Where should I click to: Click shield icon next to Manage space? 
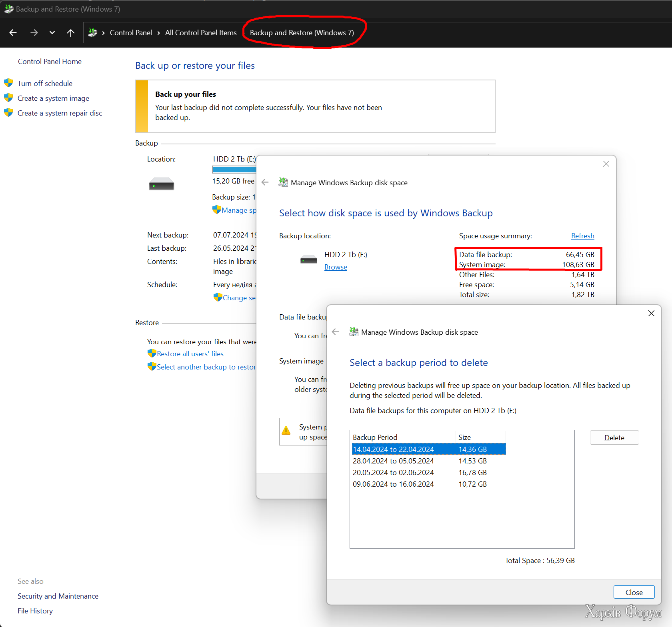click(x=217, y=210)
